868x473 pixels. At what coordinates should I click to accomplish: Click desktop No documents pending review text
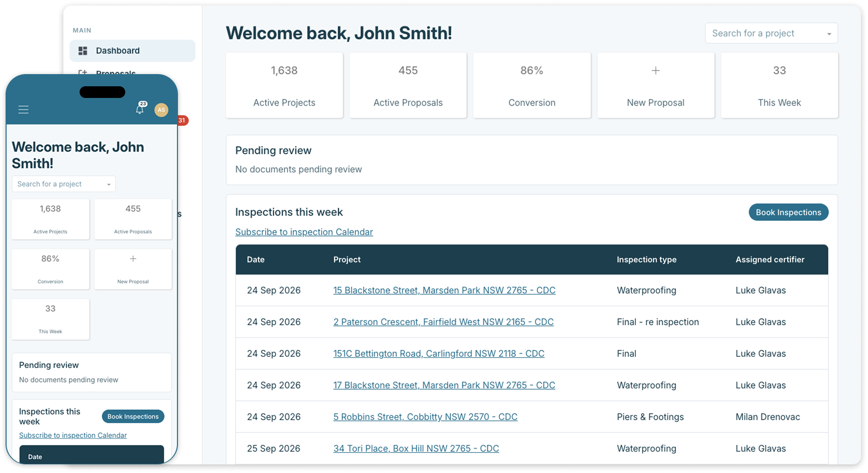299,170
